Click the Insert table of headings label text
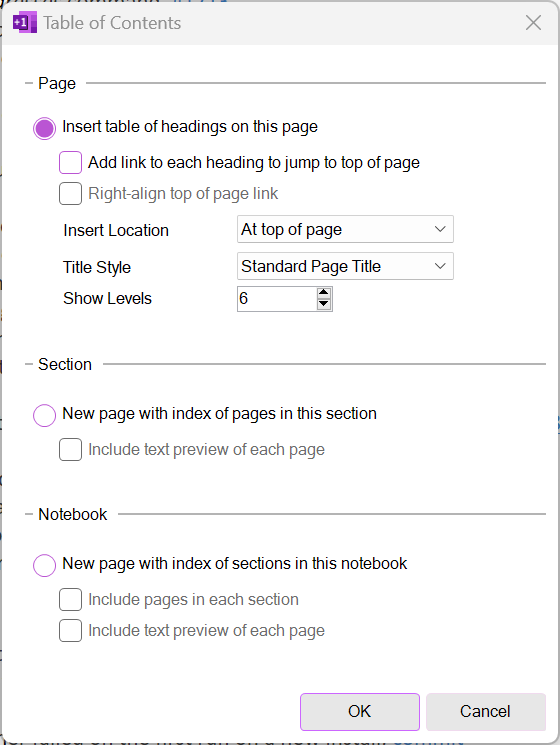 click(x=190, y=127)
